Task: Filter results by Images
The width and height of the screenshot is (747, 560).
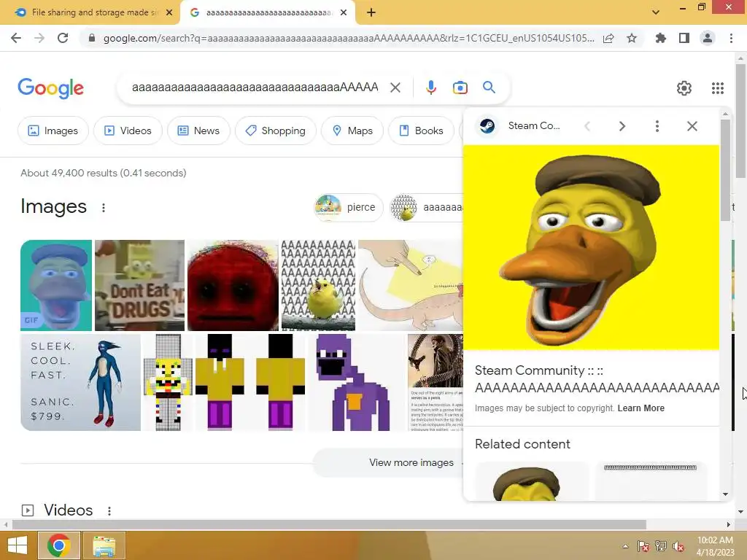Action: tap(53, 131)
